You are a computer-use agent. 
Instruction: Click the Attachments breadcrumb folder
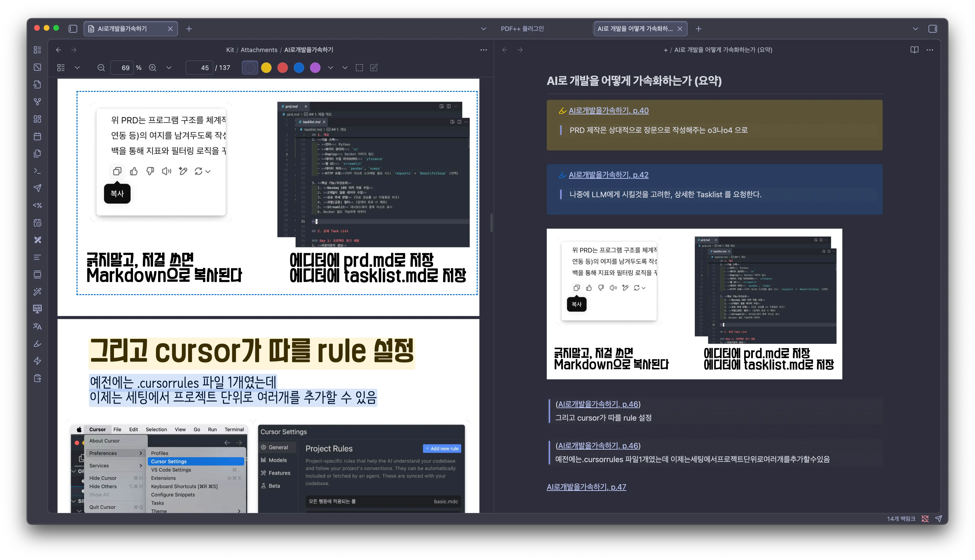[x=259, y=50]
